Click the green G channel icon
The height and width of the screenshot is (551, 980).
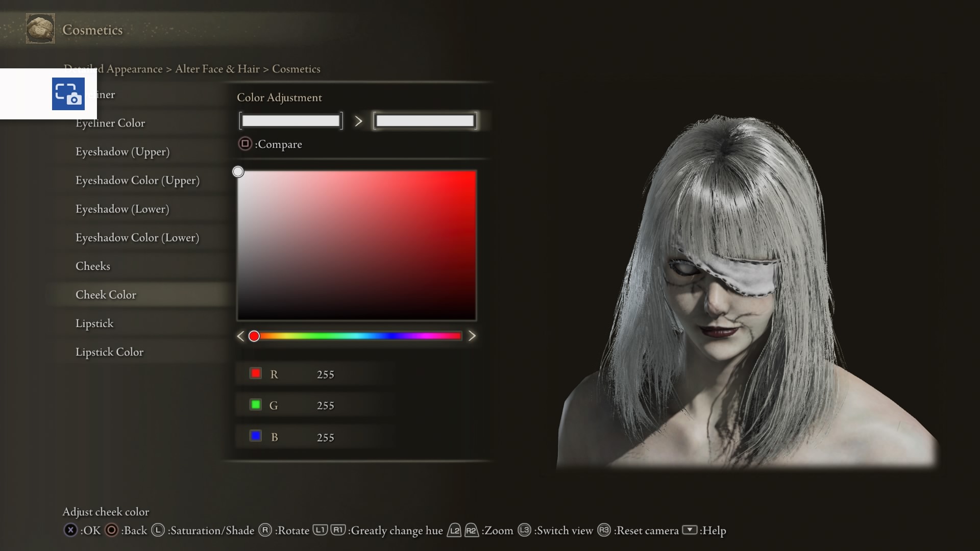pos(256,405)
